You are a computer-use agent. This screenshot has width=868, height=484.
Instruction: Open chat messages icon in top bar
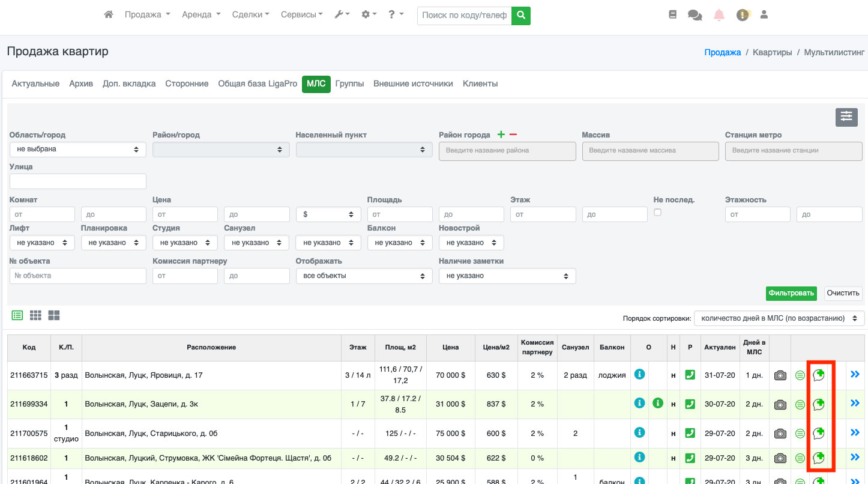pyautogui.click(x=695, y=16)
